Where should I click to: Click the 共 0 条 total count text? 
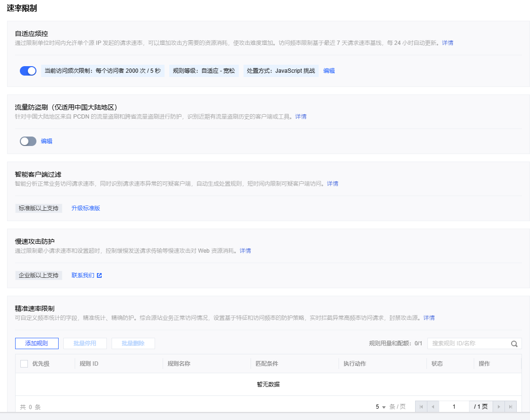point(30,407)
